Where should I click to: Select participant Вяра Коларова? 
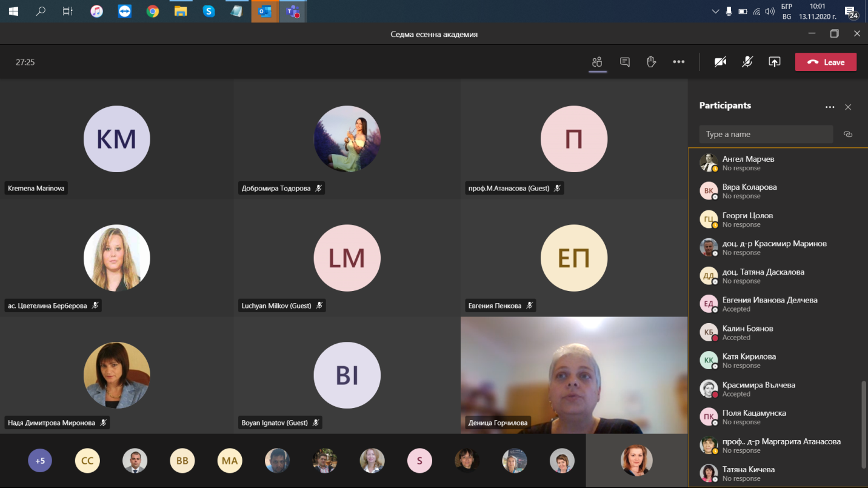[x=779, y=191]
